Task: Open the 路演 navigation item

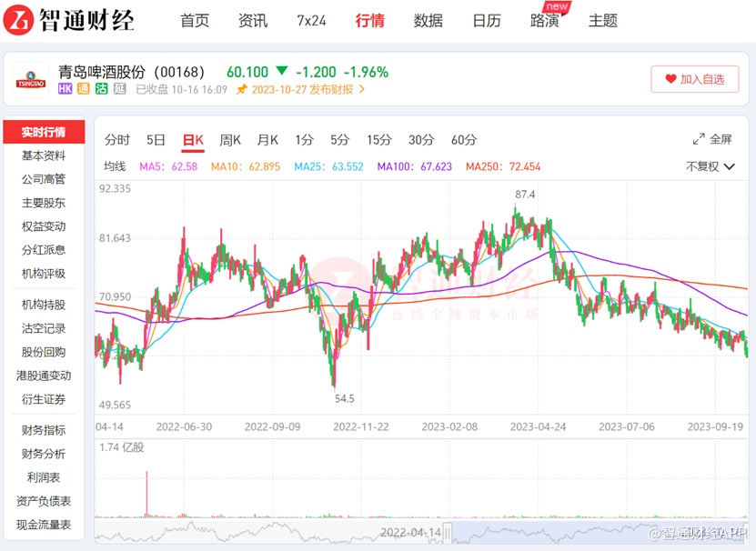Action: click(x=545, y=21)
